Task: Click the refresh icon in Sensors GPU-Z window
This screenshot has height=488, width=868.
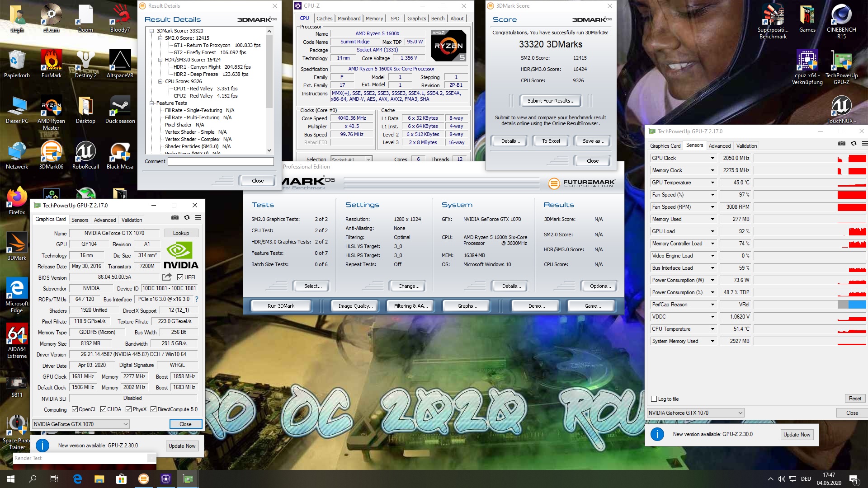Action: tap(854, 144)
